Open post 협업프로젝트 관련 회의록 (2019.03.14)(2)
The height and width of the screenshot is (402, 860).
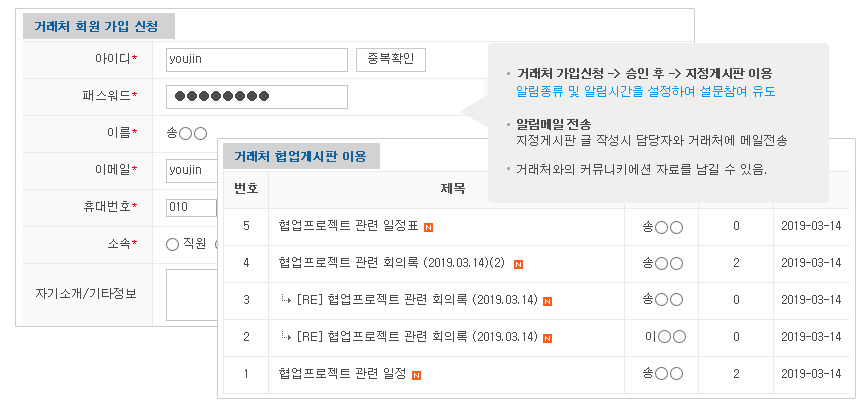coord(391,263)
